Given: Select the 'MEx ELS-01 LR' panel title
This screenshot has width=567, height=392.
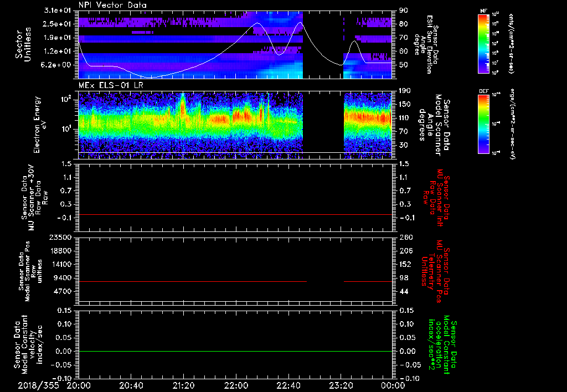Looking at the screenshot, I should [111, 85].
